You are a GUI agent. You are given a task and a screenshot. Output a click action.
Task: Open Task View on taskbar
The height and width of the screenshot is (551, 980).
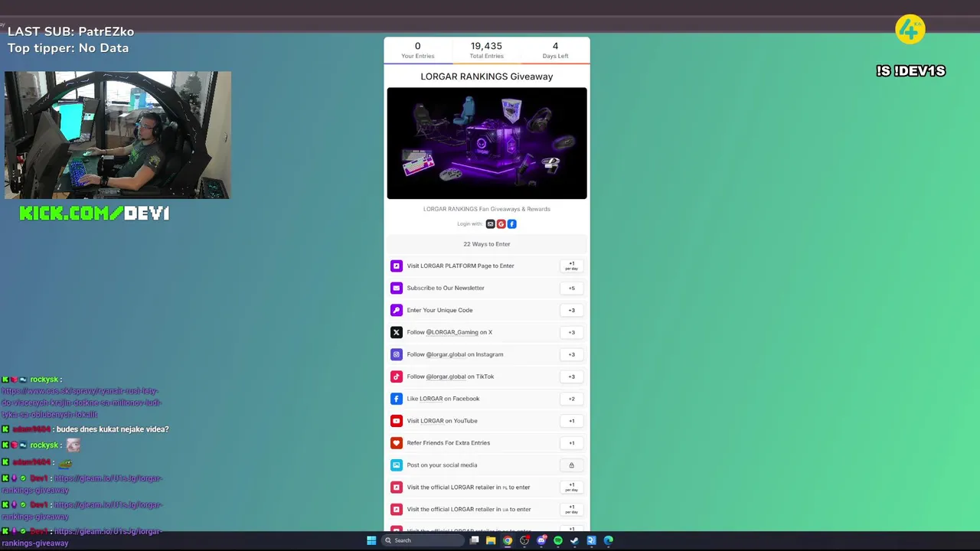tap(475, 540)
